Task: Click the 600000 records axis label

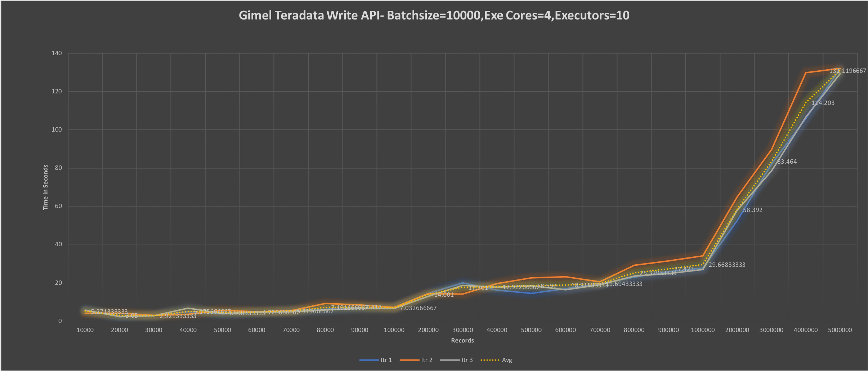Action: click(565, 330)
